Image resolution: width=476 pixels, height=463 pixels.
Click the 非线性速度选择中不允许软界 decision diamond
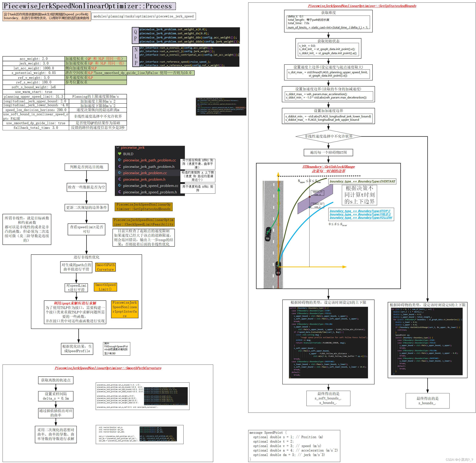[x=328, y=136]
